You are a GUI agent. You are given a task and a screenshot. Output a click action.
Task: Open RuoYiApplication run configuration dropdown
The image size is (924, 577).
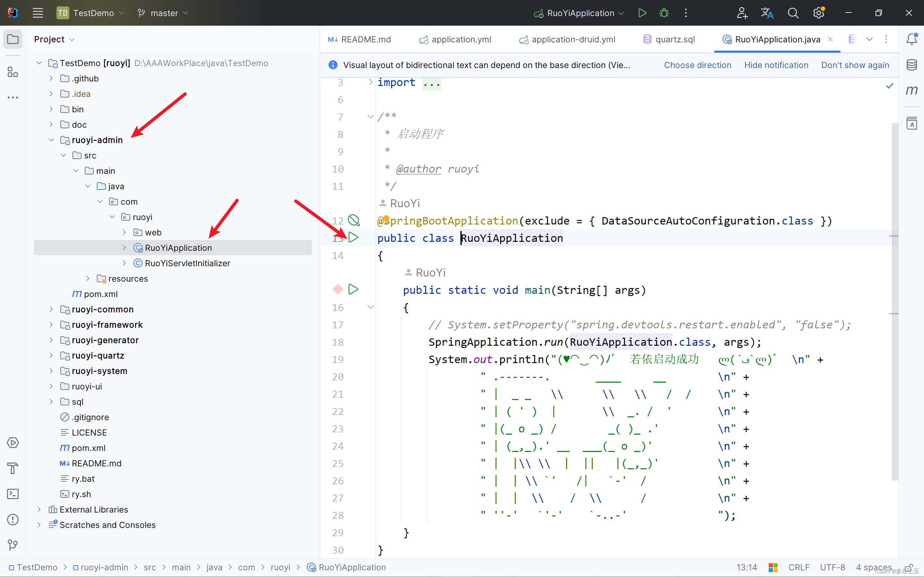[580, 13]
